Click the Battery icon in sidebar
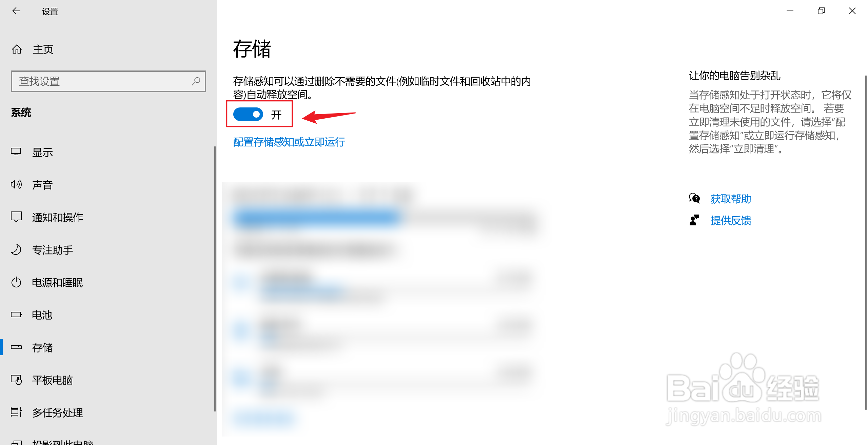 (16, 315)
